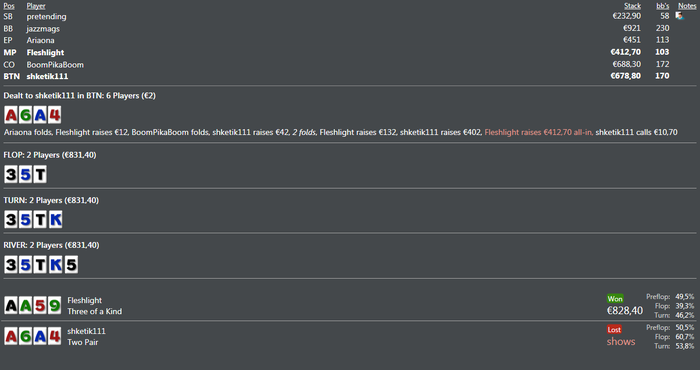Click the green 6 card in dealt hand
Screen dimensions: 700x370
point(25,115)
